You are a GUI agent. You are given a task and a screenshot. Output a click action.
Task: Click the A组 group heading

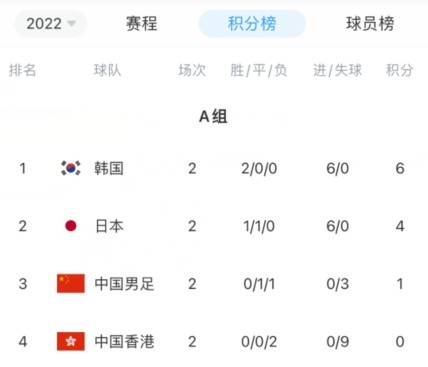213,117
